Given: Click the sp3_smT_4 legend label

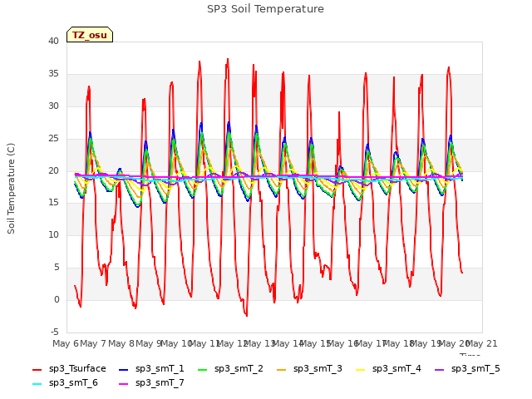Looking at the screenshot, I should (x=397, y=368).
